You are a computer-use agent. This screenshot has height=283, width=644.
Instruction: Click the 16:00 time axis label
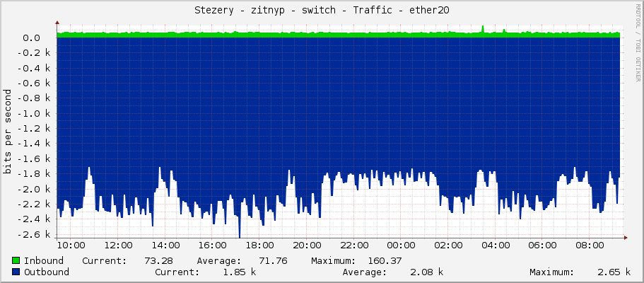click(x=212, y=246)
